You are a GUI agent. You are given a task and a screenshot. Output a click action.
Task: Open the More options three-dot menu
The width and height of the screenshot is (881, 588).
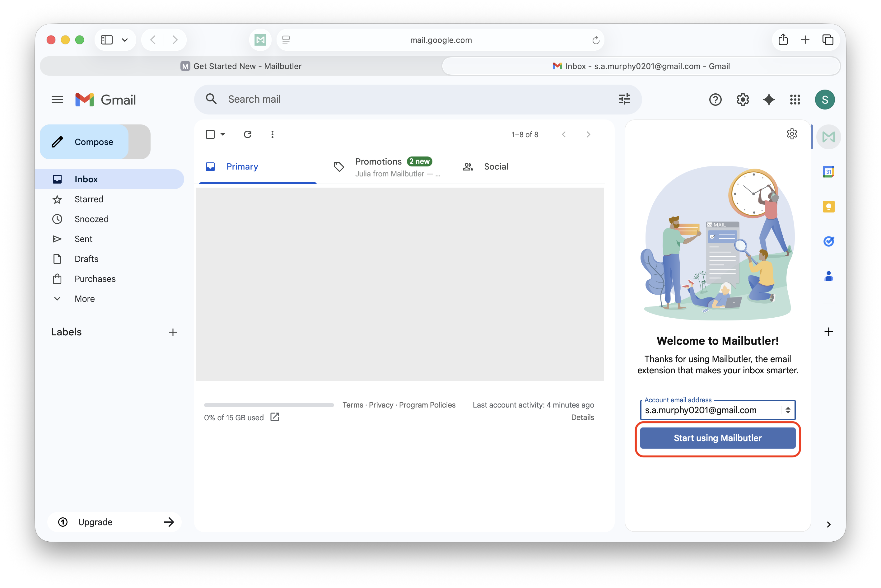(x=272, y=134)
